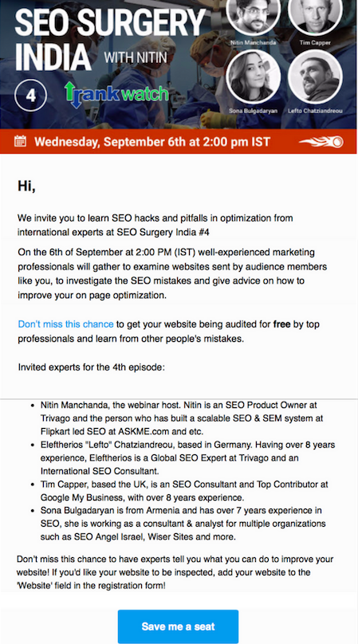Click the Lefto Chatziandreou name caption
The image size is (358, 644).
(315, 111)
